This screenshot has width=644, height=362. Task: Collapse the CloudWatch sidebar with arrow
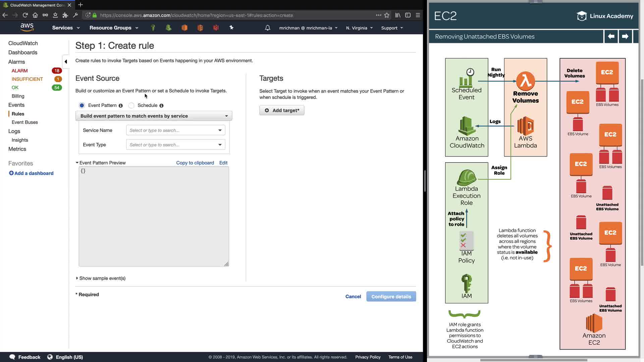(66, 62)
